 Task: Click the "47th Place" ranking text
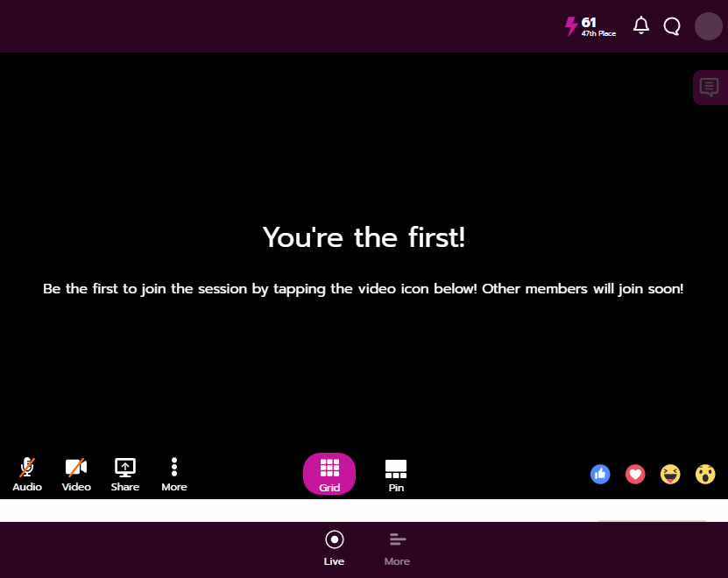coord(598,33)
